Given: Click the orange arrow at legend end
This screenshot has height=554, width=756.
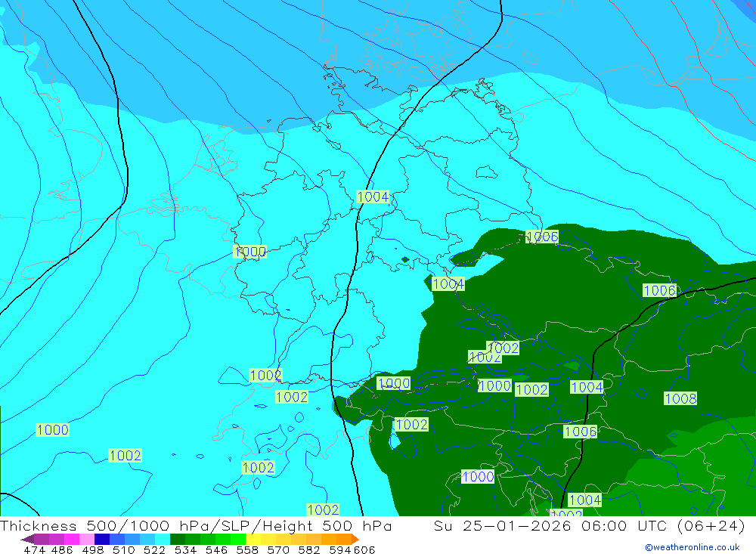Looking at the screenshot, I should pyautogui.click(x=355, y=539).
